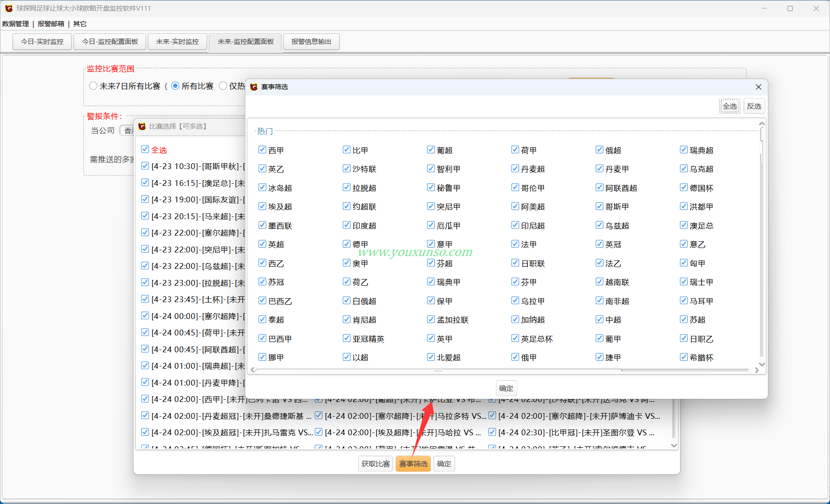Toggle the 法甲 checkbox
This screenshot has width=830, height=504.
(x=515, y=244)
